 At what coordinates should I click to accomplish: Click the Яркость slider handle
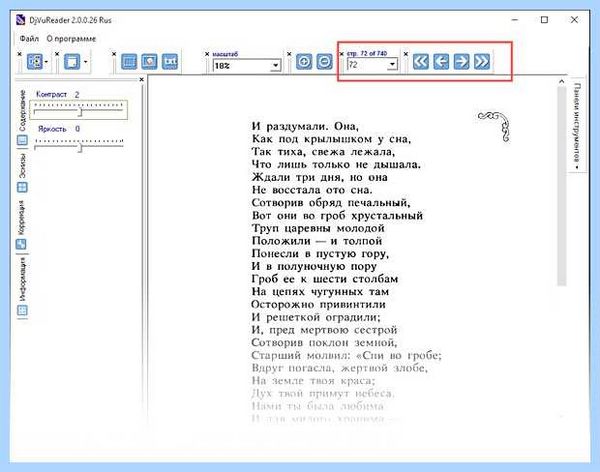coord(80,147)
